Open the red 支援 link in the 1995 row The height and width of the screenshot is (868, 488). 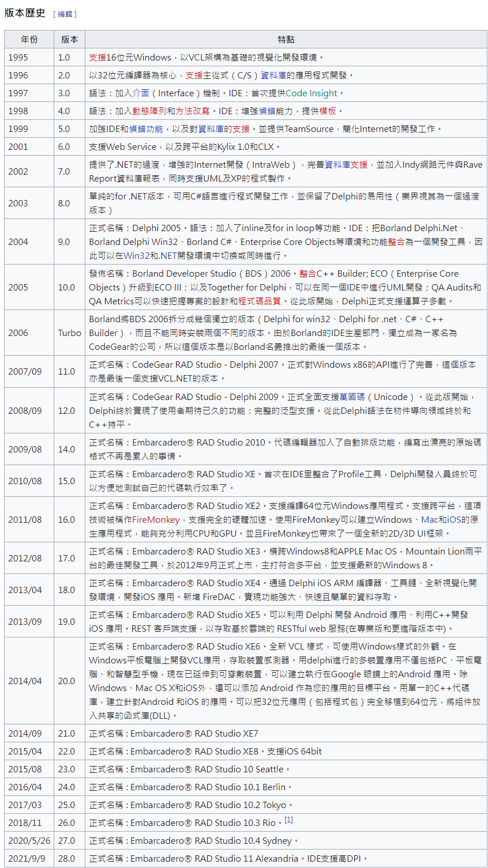coord(97,58)
